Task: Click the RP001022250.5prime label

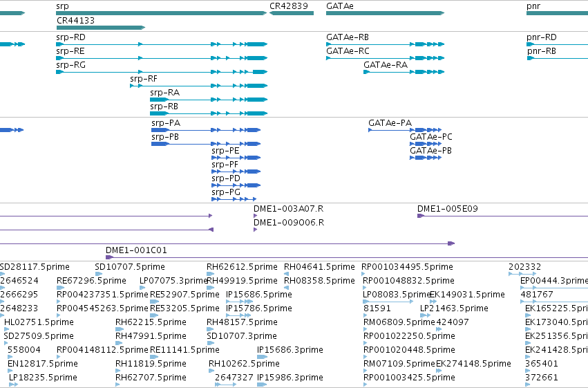Action: pyautogui.click(x=409, y=336)
